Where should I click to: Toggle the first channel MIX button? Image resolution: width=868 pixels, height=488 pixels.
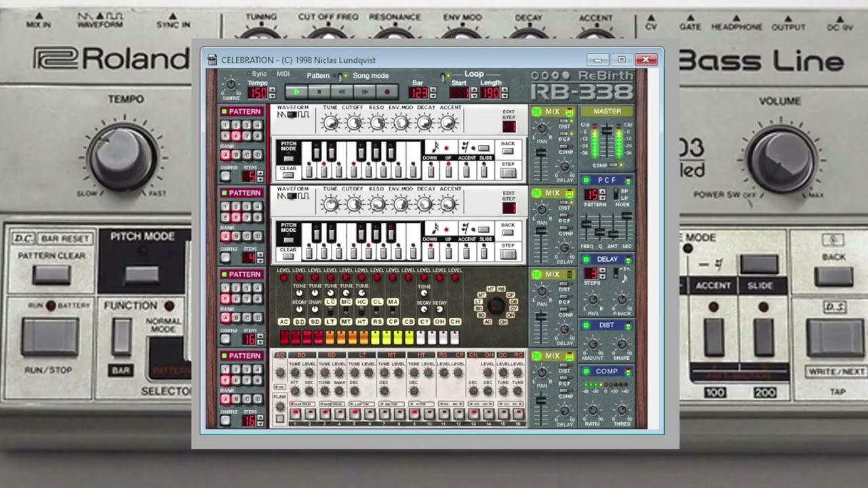[x=536, y=112]
